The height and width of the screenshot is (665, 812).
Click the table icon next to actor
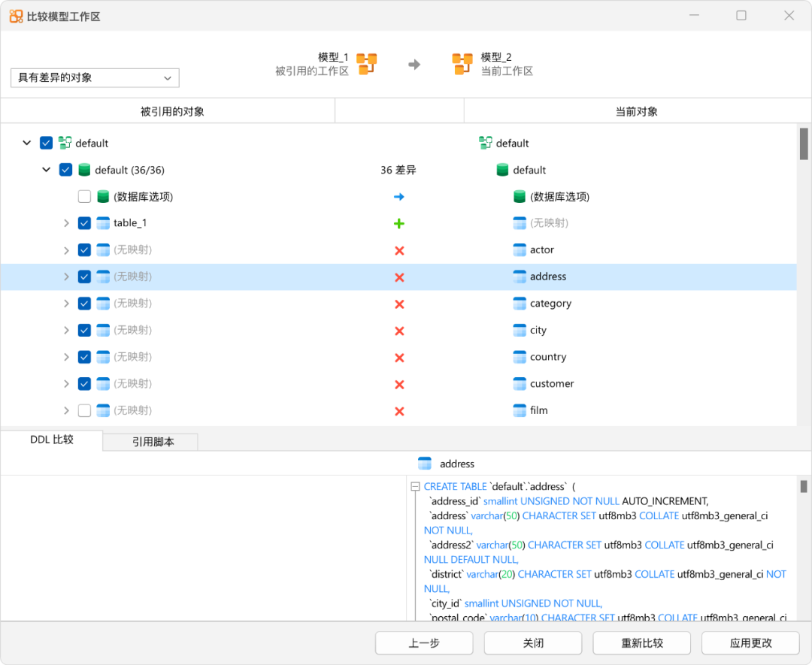(520, 250)
